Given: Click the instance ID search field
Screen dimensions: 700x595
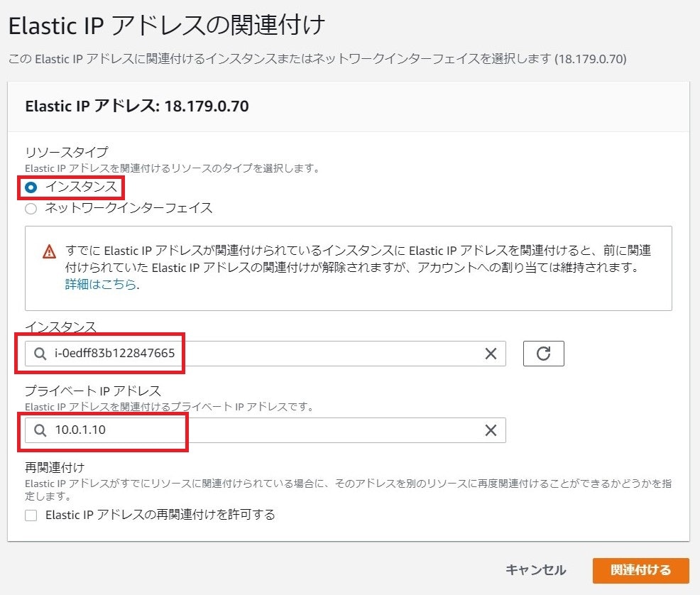Looking at the screenshot, I should (x=266, y=354).
